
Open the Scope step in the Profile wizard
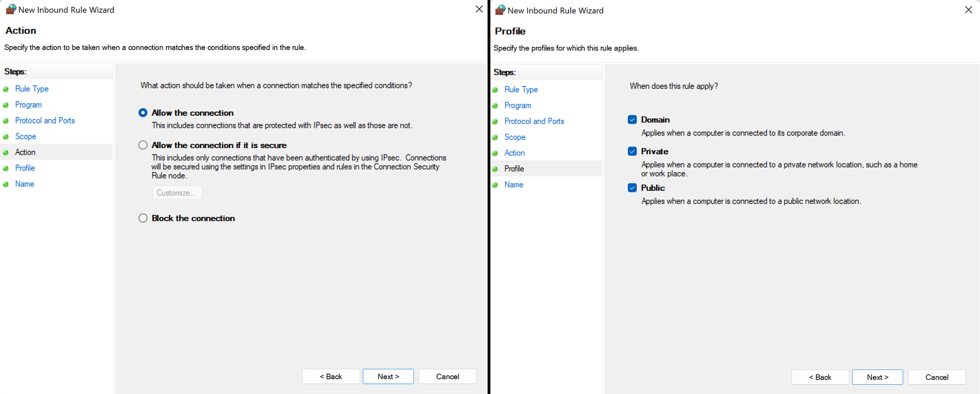pos(514,137)
